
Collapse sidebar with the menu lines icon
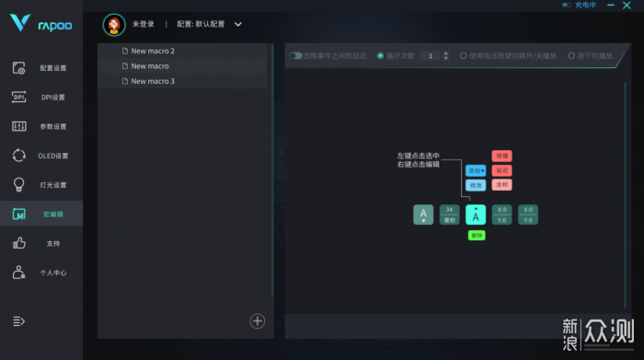[x=19, y=321]
